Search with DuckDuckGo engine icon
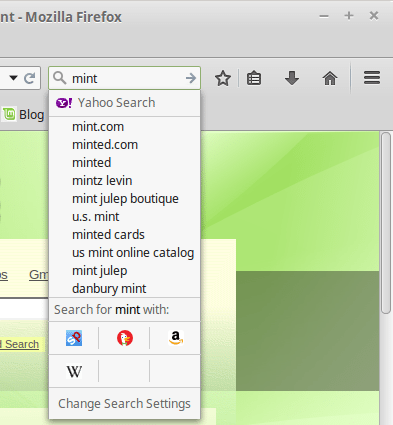Screen dimensions: 393x425 click(x=125, y=338)
